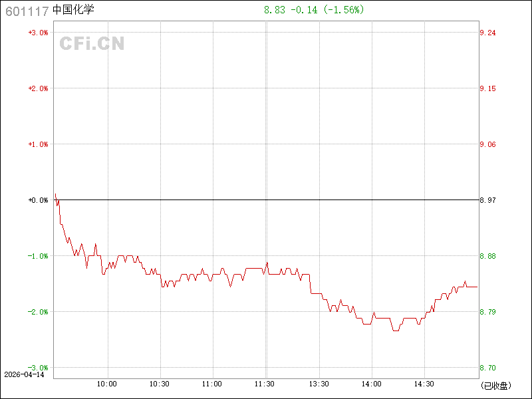
Task: Select the 9.15 price label
Action: (x=487, y=88)
